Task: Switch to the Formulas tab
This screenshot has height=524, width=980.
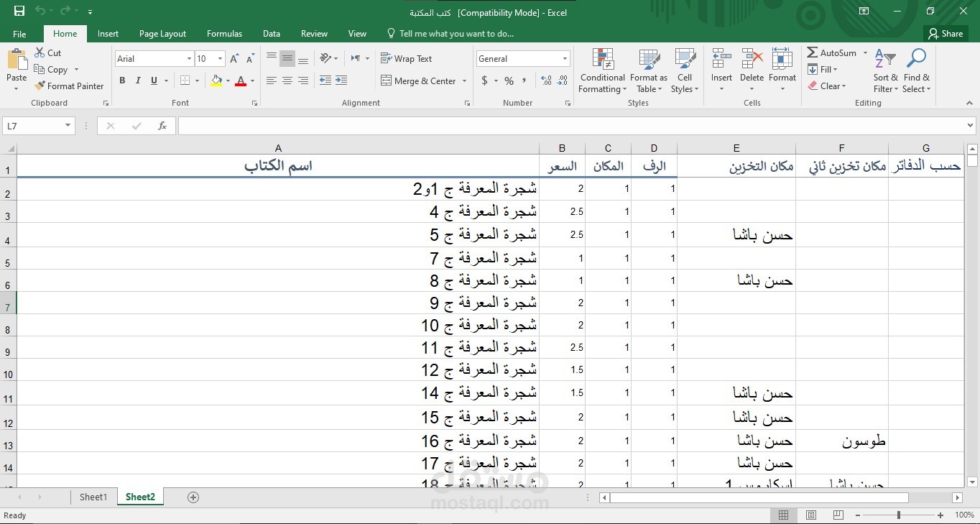Action: click(224, 34)
